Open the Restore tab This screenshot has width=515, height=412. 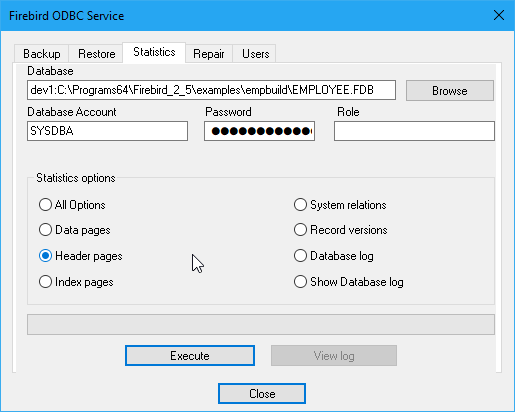(96, 54)
